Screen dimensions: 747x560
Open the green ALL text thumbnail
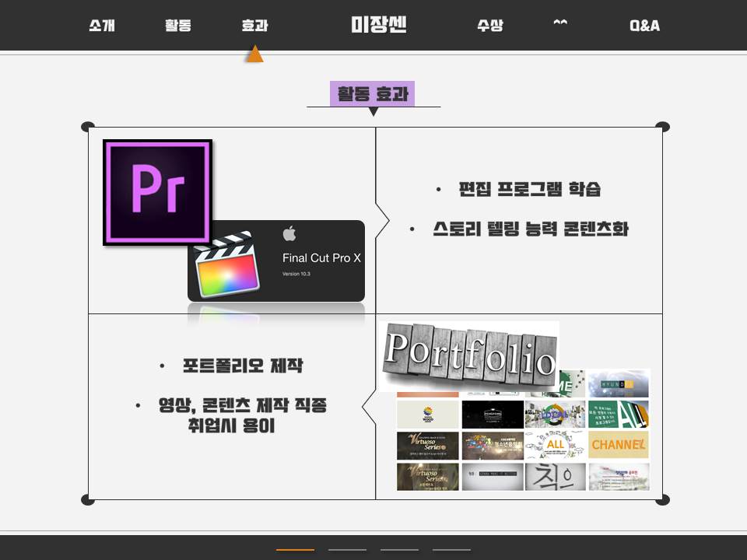click(x=619, y=414)
